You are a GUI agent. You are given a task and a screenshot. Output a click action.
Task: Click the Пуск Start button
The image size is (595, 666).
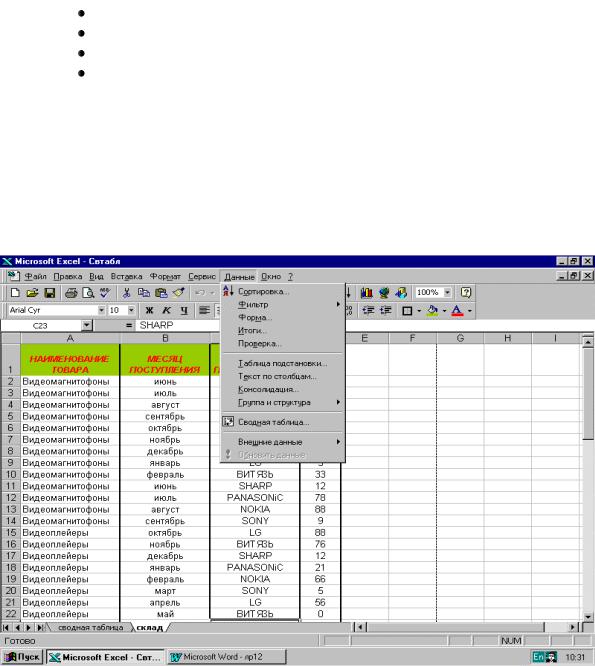22,657
